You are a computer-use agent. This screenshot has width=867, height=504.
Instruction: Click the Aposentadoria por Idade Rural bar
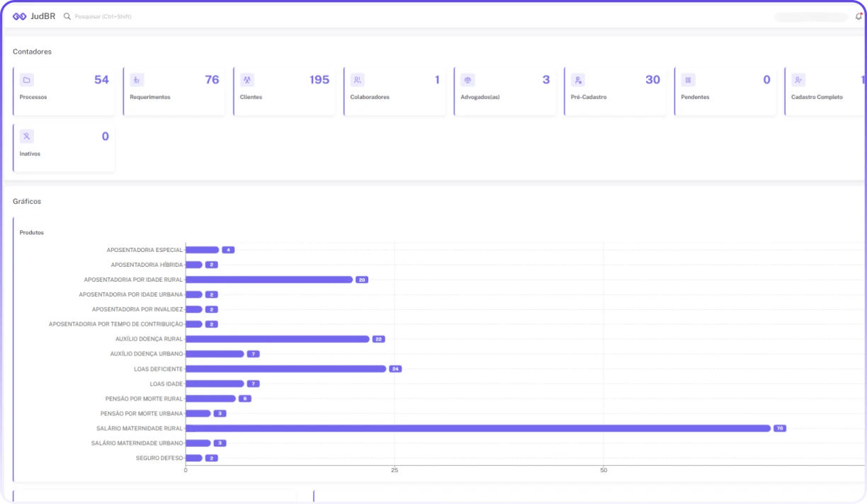point(269,280)
